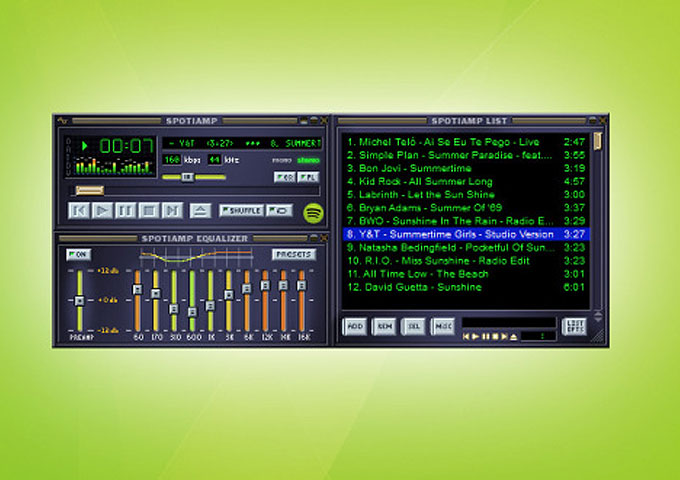The image size is (680, 480).
Task: Toggle Shuffle mode
Action: click(x=242, y=211)
